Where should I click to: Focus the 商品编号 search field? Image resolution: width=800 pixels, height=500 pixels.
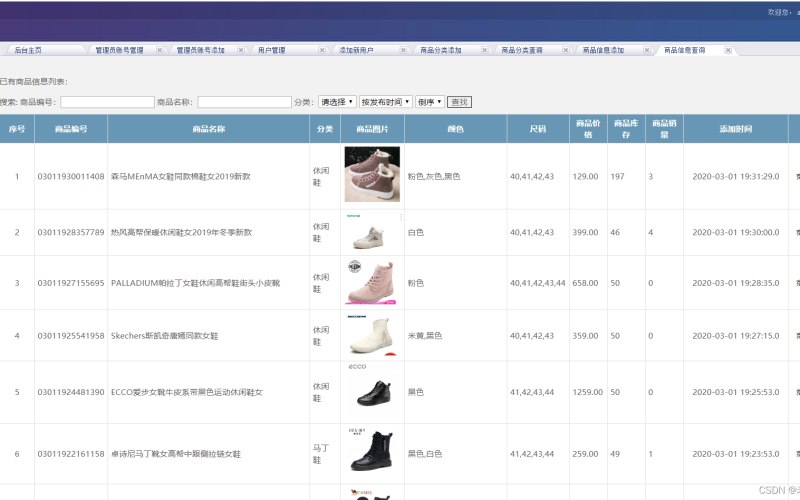107,102
